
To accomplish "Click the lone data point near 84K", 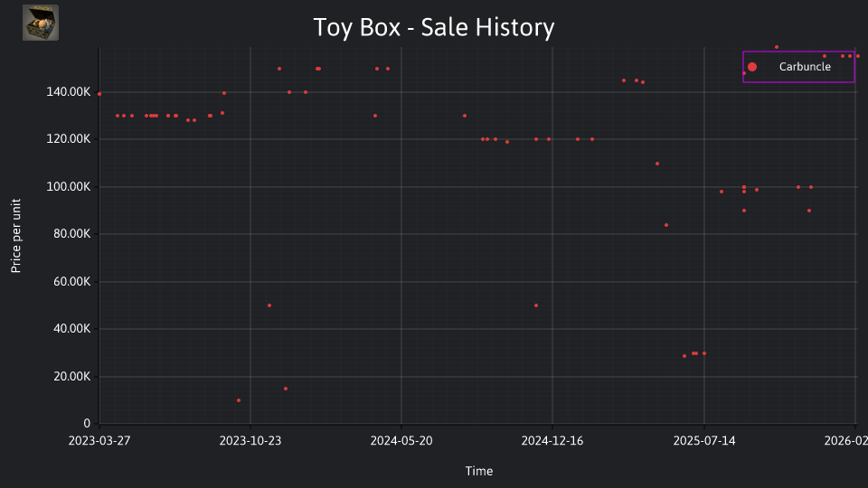I will click(666, 225).
